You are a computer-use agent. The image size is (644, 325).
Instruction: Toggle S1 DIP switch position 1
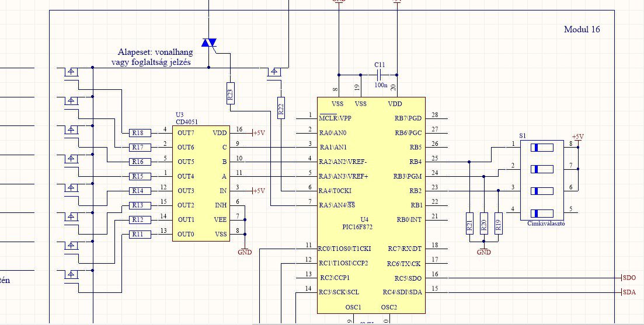pos(542,148)
